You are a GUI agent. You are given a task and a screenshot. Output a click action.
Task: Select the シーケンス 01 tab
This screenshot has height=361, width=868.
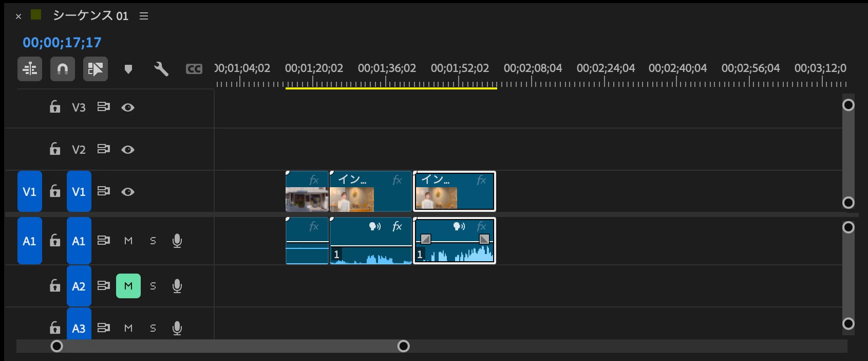tap(90, 15)
